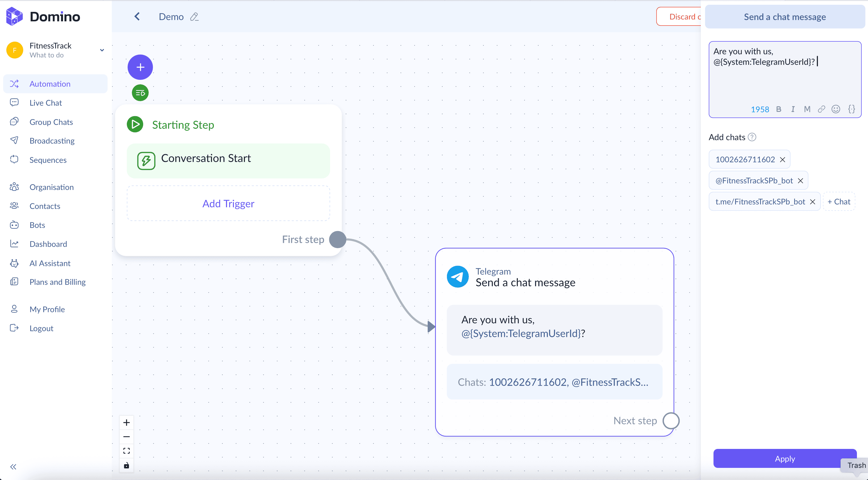Click the Starting Step play icon

pyautogui.click(x=135, y=125)
